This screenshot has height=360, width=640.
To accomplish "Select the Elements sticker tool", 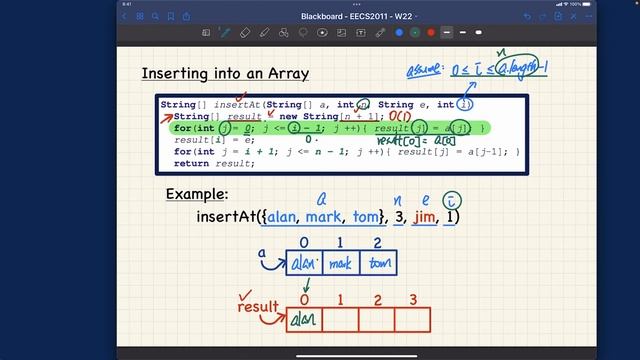I will (322, 33).
